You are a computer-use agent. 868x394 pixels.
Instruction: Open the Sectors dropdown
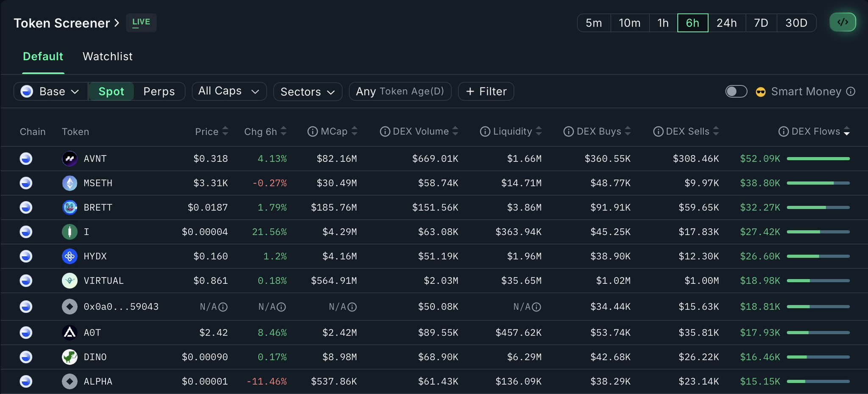pyautogui.click(x=308, y=92)
